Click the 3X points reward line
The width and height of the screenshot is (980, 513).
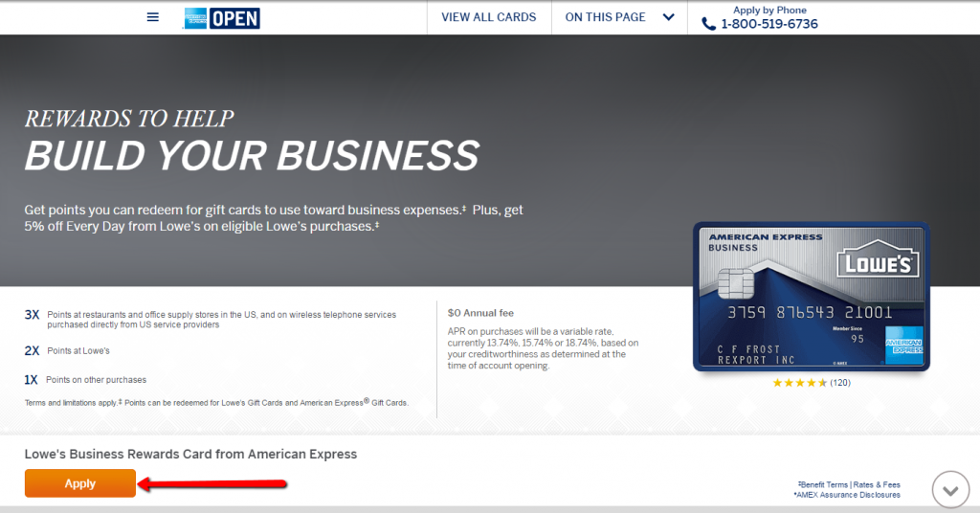210,320
